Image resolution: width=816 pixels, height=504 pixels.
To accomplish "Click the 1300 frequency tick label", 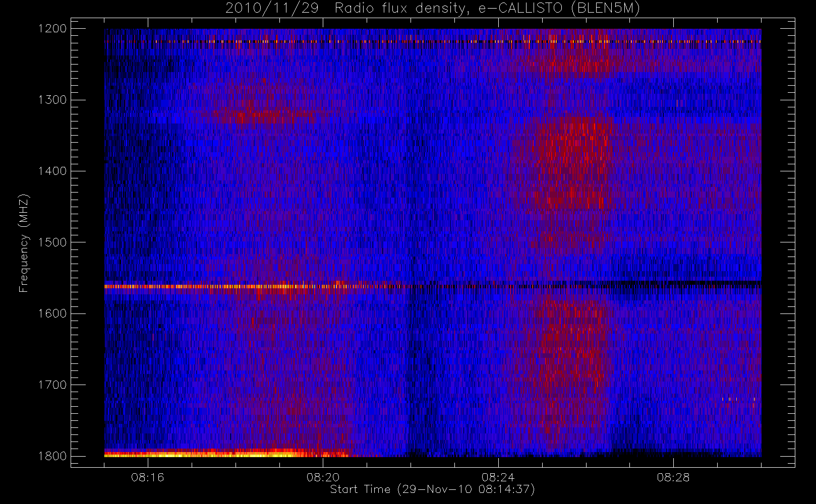I will [52, 100].
